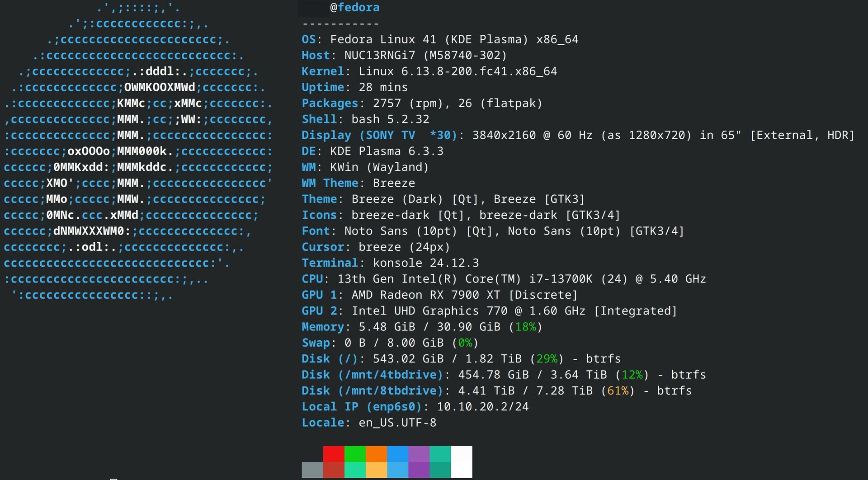Click the dark brick-red color block
The image size is (868, 480).
tap(334, 470)
